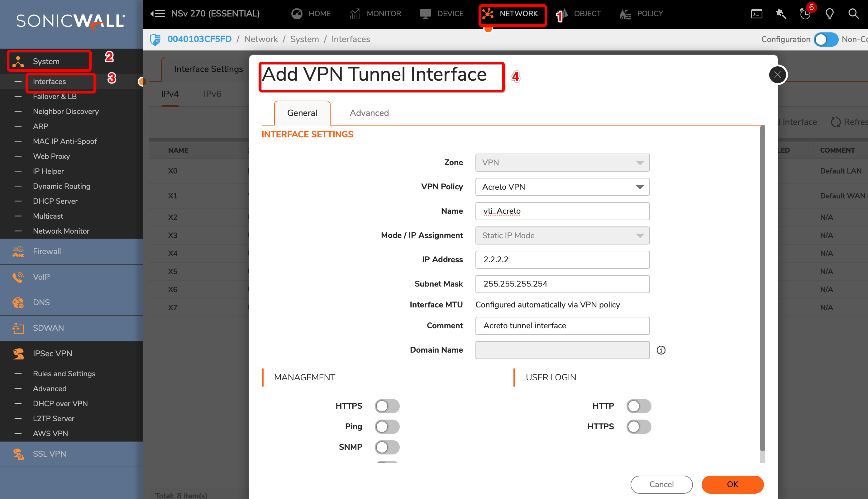Open the HOME dashboard icon
The image size is (868, 499).
coord(297,14)
